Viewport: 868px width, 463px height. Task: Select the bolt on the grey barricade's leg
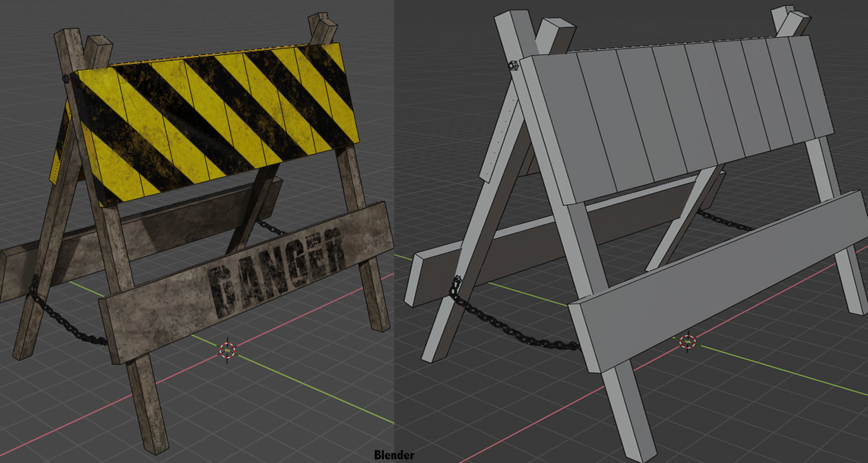pos(513,66)
